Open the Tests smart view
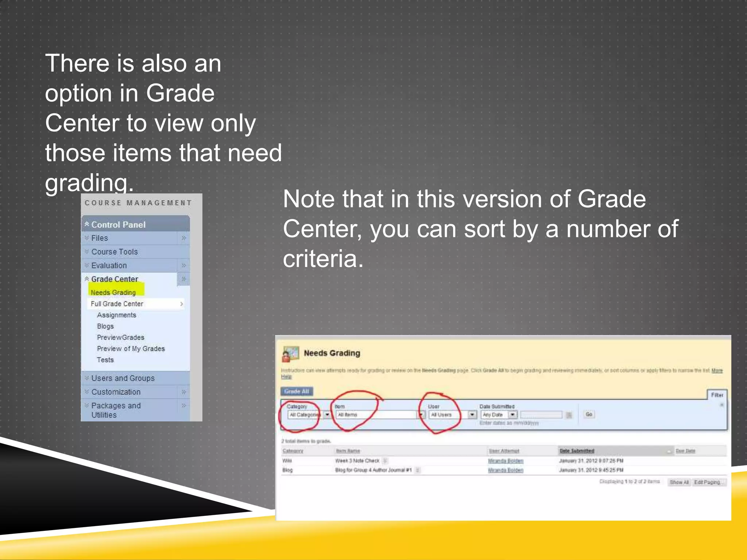Viewport: 747px width, 560px height. (x=105, y=360)
